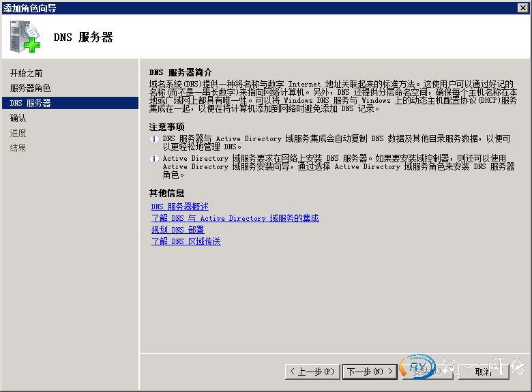Select the disabled 结果 step
The image size is (532, 392).
tap(18, 148)
